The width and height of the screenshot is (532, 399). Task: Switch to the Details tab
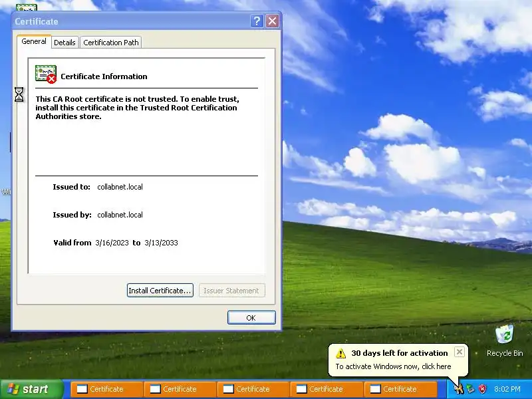point(65,43)
